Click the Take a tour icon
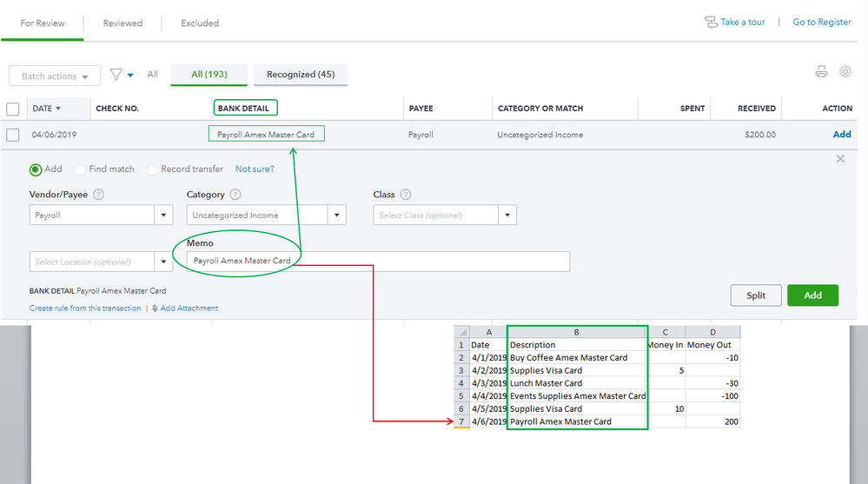The height and width of the screenshot is (484, 868). click(x=712, y=23)
